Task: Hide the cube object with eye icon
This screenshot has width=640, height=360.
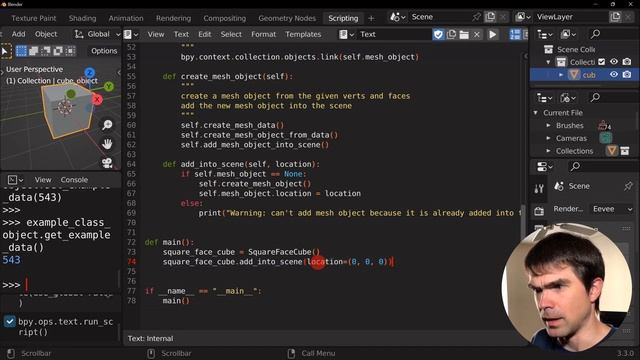Action: coord(614,75)
